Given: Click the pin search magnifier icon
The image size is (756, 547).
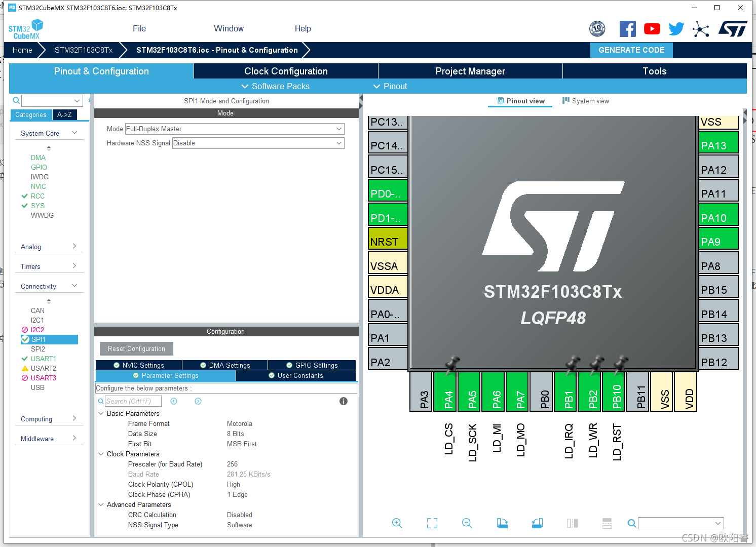Looking at the screenshot, I should 631,523.
